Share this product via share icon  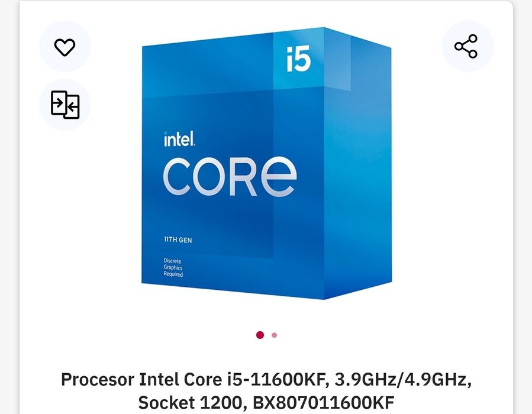[x=466, y=46]
